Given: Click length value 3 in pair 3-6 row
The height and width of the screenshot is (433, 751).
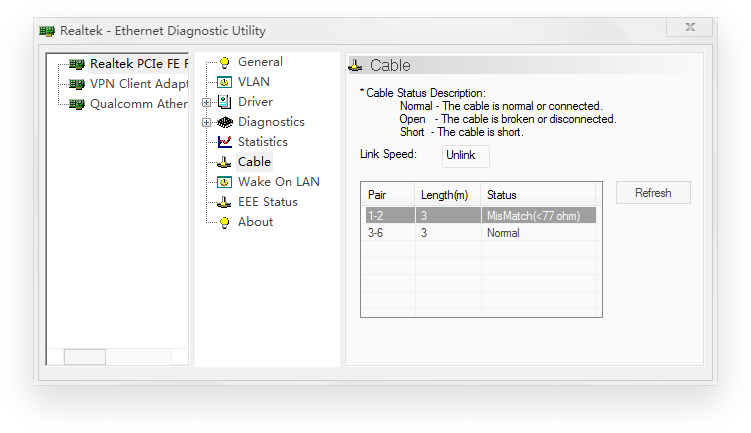Looking at the screenshot, I should [448, 233].
